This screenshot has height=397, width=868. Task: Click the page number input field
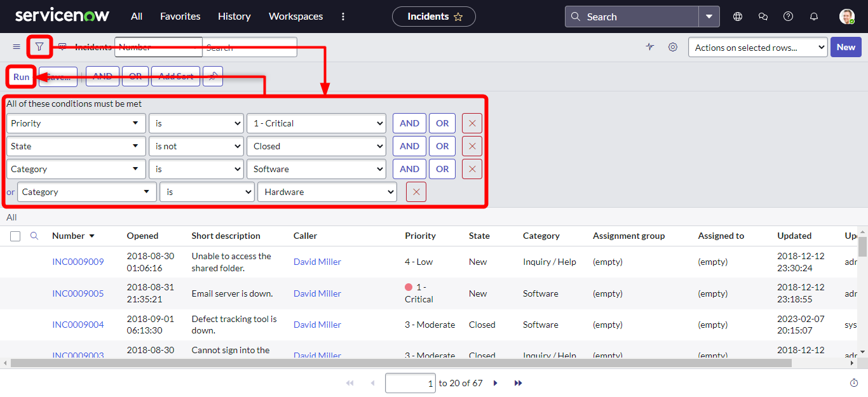coord(410,383)
